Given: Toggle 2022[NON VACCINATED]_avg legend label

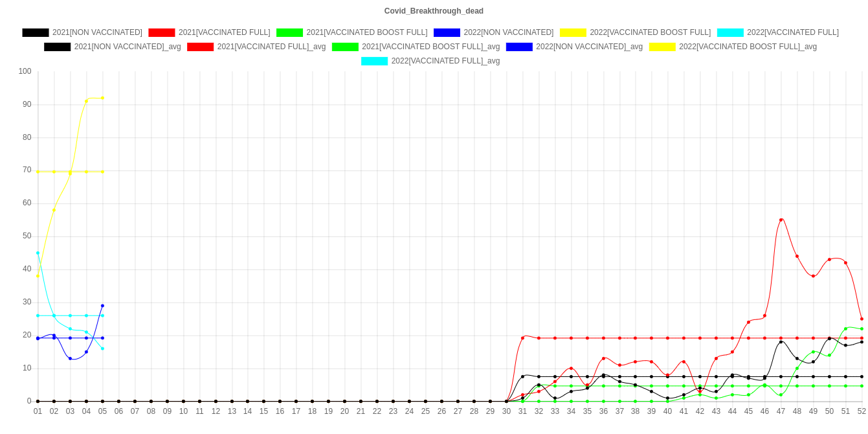Looking at the screenshot, I should point(589,47).
